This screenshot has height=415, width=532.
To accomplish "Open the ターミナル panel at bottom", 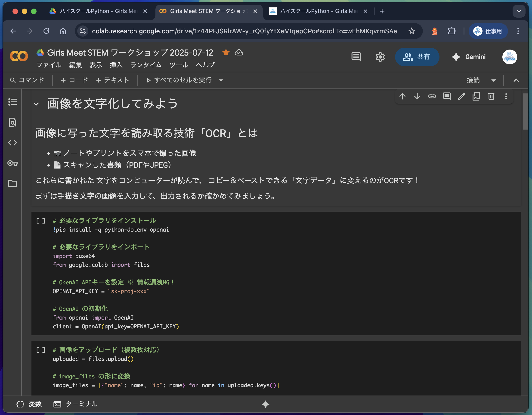I will 76,404.
